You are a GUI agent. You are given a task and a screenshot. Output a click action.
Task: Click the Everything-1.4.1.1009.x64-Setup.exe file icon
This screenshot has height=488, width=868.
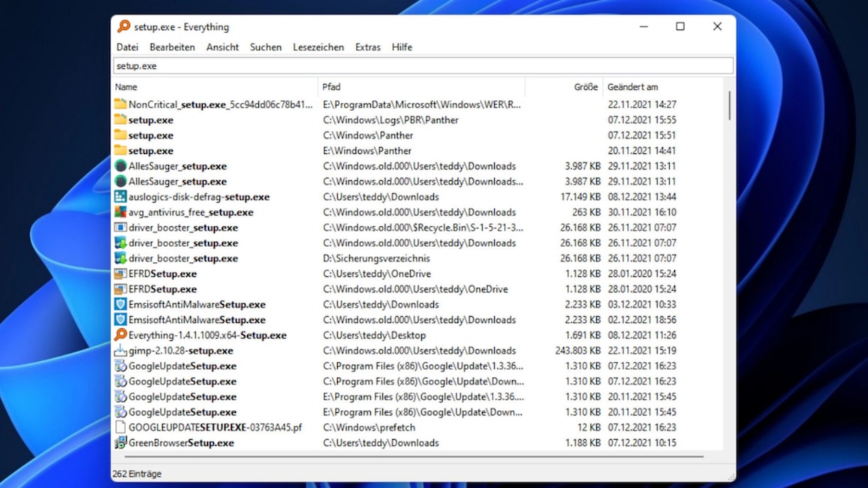[x=120, y=335]
